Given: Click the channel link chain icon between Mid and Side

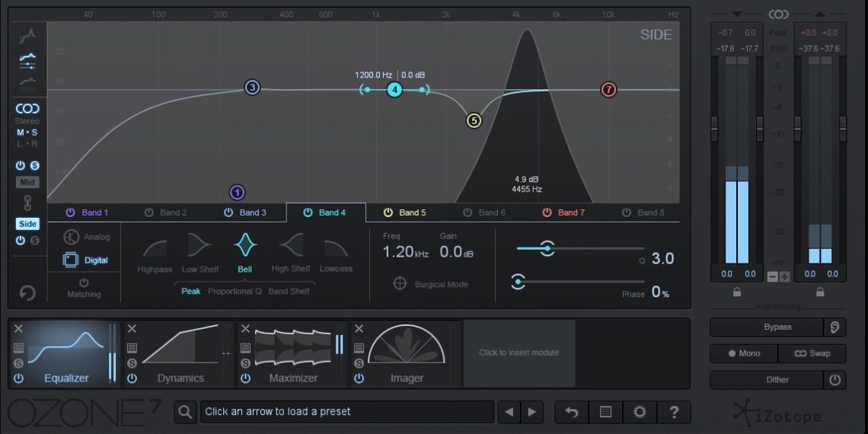Looking at the screenshot, I should tap(27, 203).
